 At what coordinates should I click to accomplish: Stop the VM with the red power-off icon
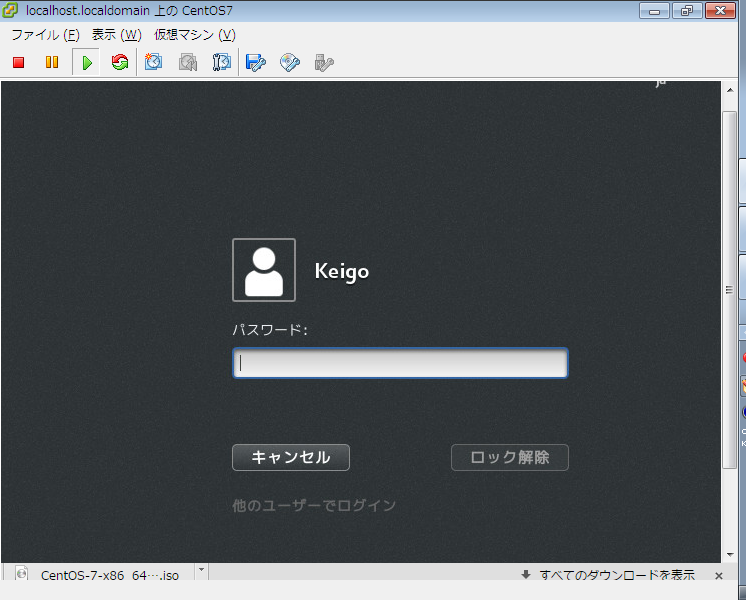[19, 62]
